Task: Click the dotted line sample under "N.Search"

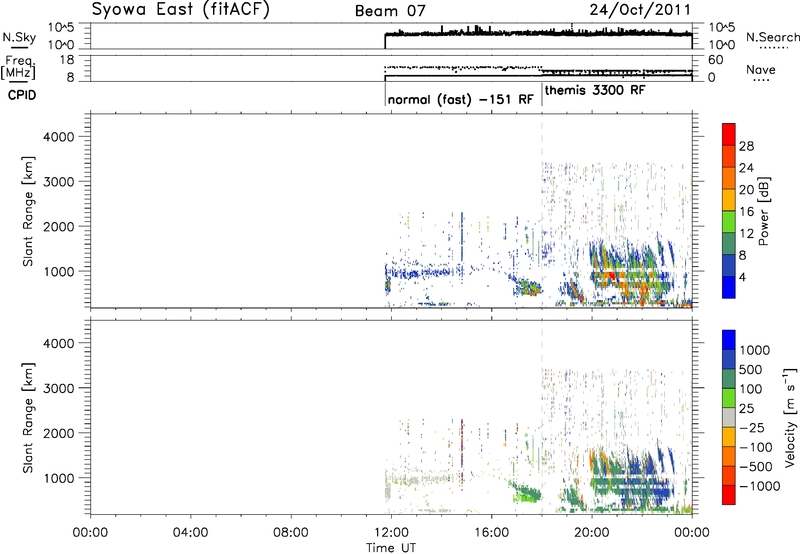Action: [x=774, y=48]
